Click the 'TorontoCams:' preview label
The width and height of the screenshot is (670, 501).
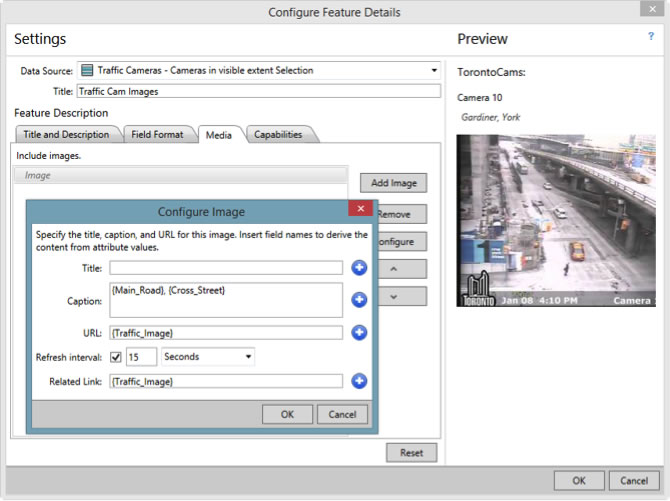pyautogui.click(x=491, y=72)
